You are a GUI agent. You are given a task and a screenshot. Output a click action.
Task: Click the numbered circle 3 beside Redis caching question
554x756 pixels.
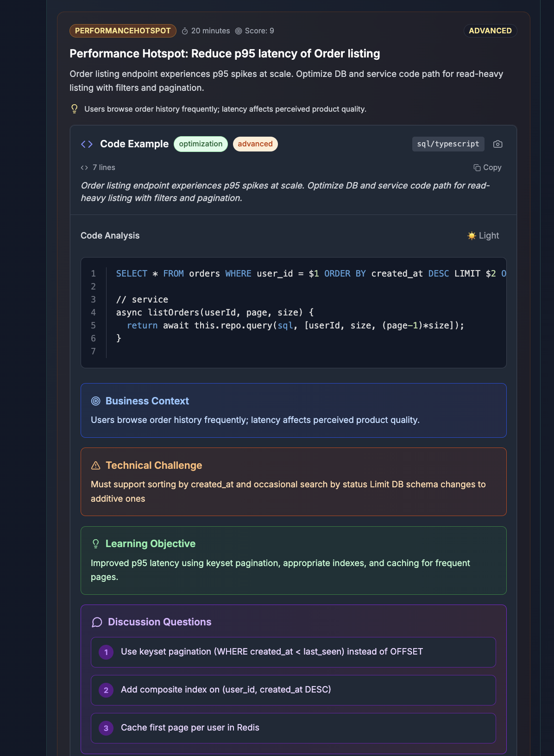[106, 728]
